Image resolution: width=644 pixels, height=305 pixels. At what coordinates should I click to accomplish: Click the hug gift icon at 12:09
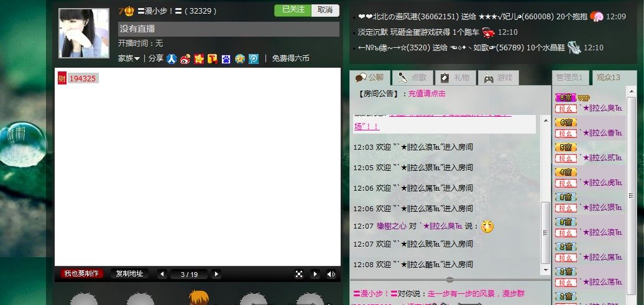(596, 16)
